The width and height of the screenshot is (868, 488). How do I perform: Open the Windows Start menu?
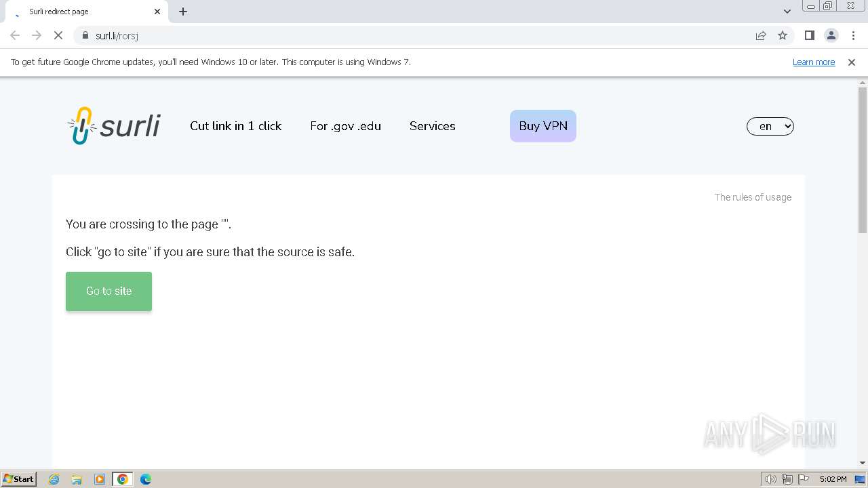(19, 479)
